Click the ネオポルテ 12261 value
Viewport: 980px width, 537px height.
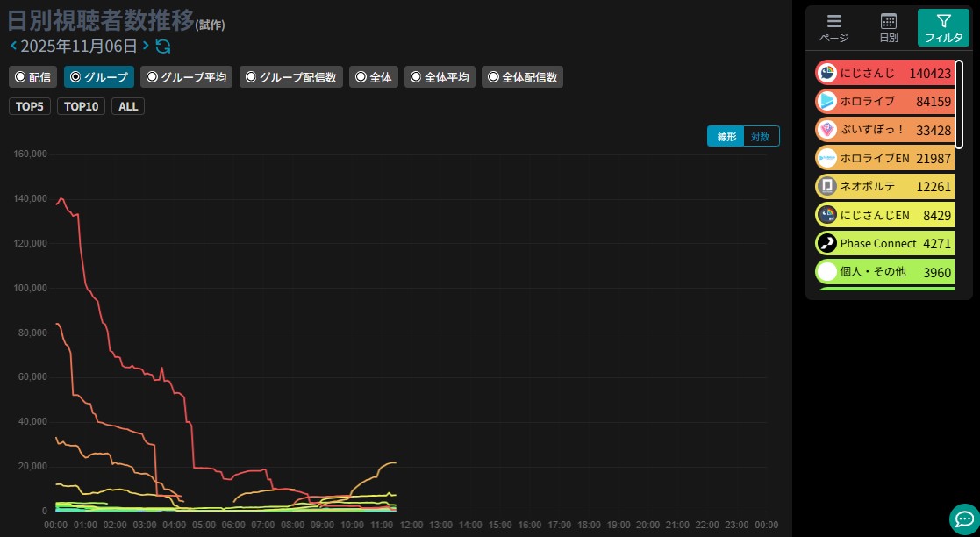point(934,187)
